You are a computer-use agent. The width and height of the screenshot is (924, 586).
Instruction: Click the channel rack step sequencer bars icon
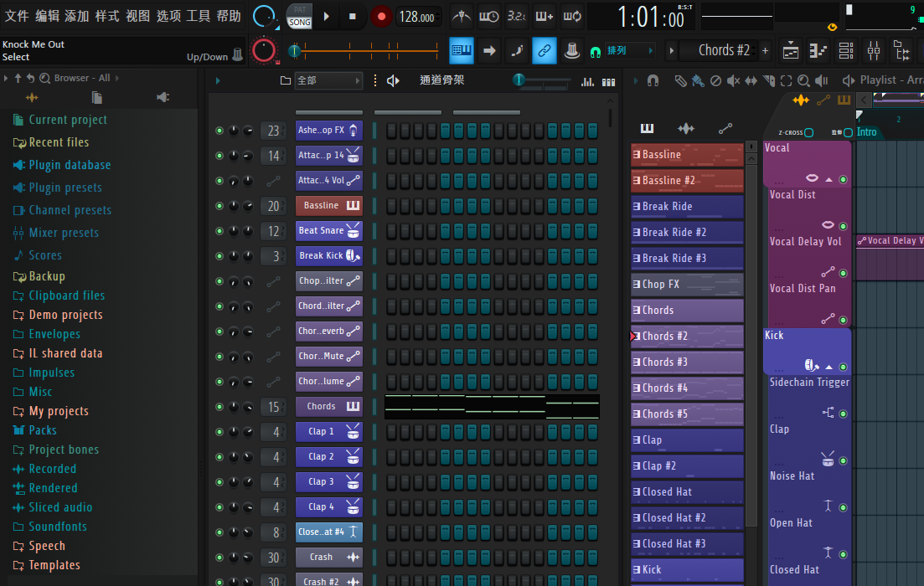pyautogui.click(x=609, y=81)
